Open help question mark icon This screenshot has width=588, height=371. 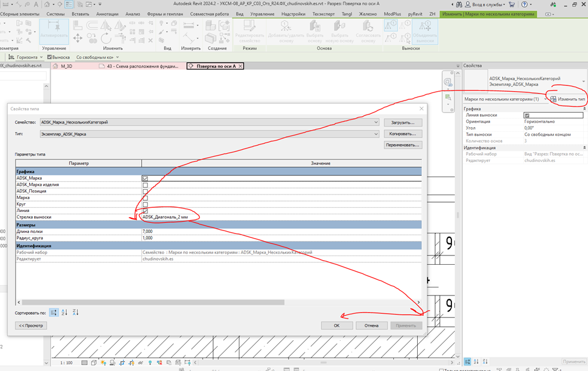click(524, 4)
